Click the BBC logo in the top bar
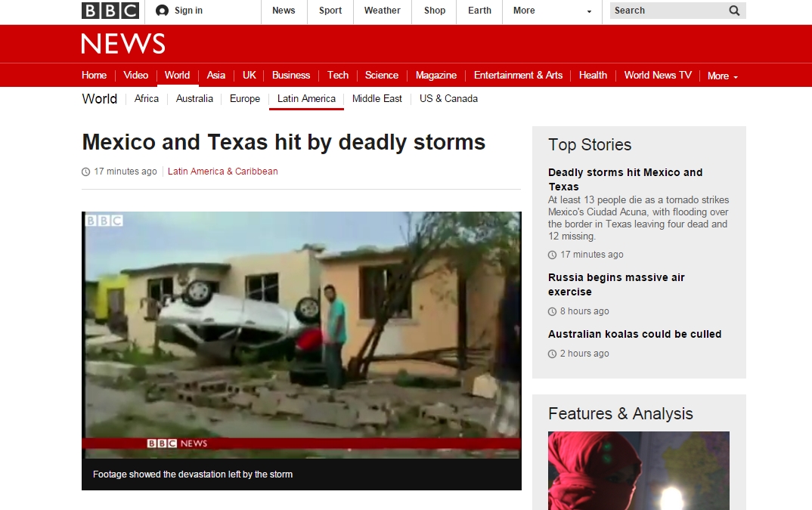The width and height of the screenshot is (812, 510). [x=110, y=11]
